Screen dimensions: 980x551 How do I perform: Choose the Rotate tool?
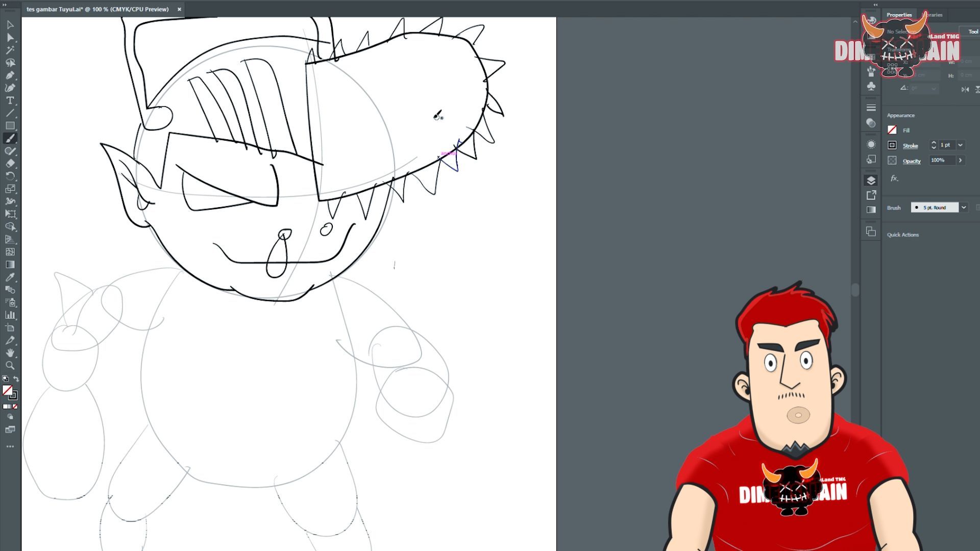(x=10, y=176)
